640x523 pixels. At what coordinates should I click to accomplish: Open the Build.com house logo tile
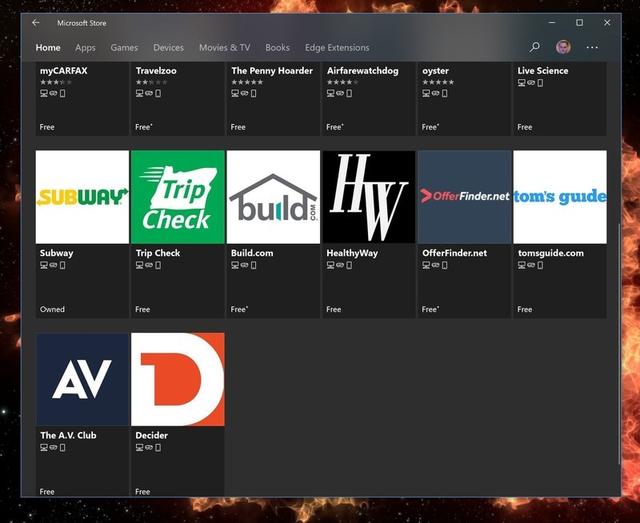coord(273,197)
